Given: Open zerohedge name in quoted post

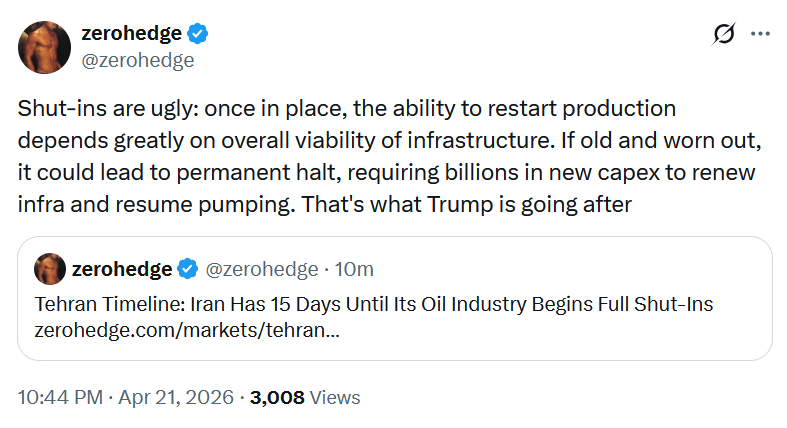Looking at the screenshot, I should click(x=123, y=268).
